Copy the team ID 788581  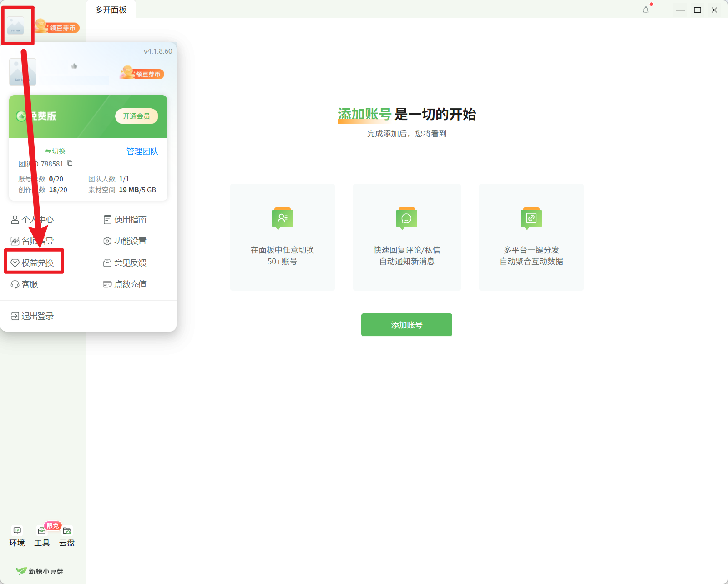coord(70,163)
